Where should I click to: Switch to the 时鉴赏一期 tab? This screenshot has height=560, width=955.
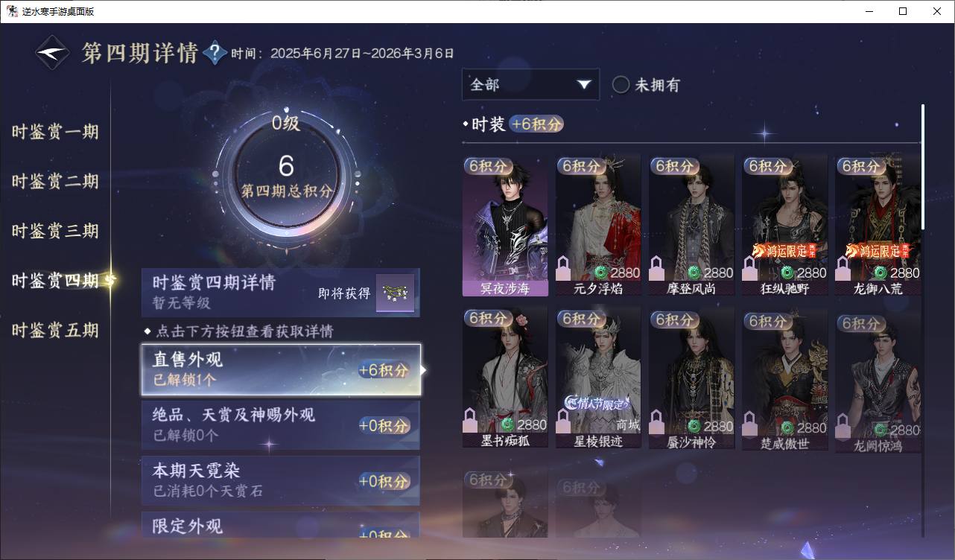click(55, 132)
